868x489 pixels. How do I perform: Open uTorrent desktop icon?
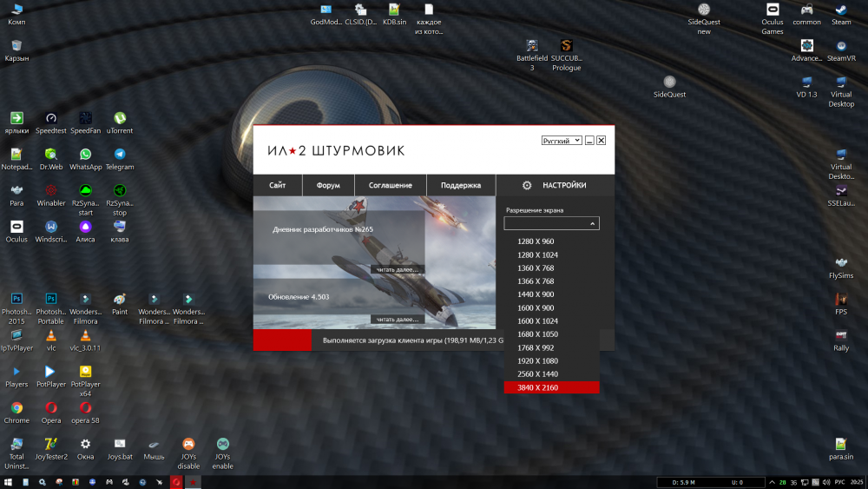tap(120, 123)
